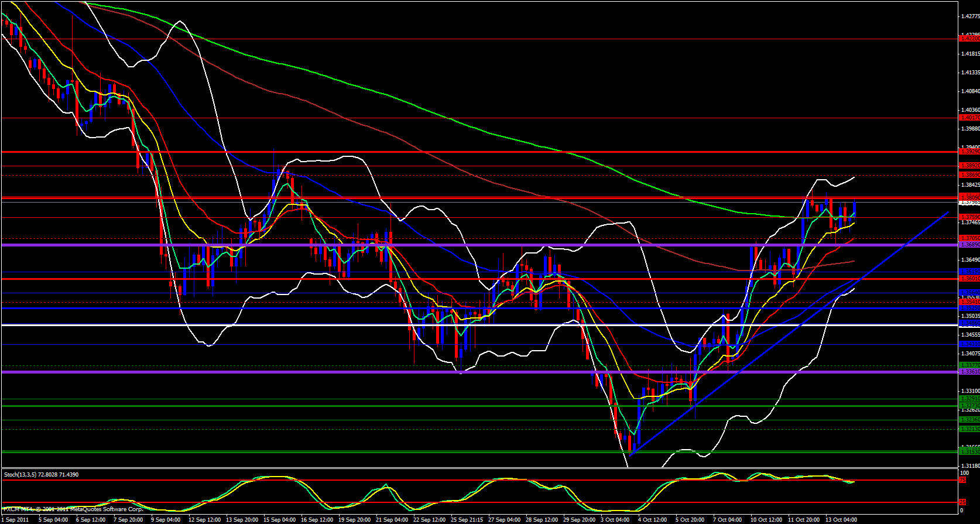Click the 27 Sep 04:00 time label

tap(505, 519)
